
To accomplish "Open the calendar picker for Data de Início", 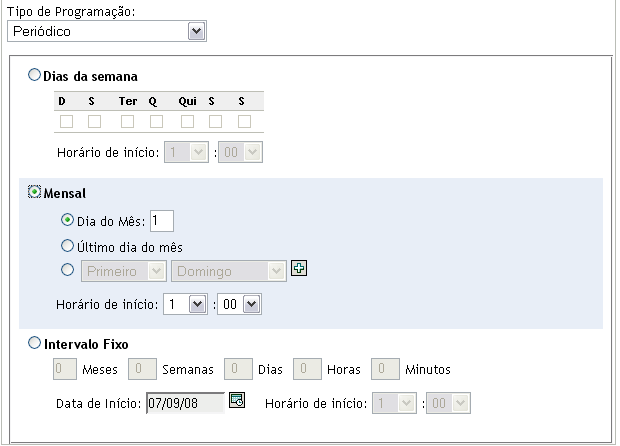I will click(237, 401).
